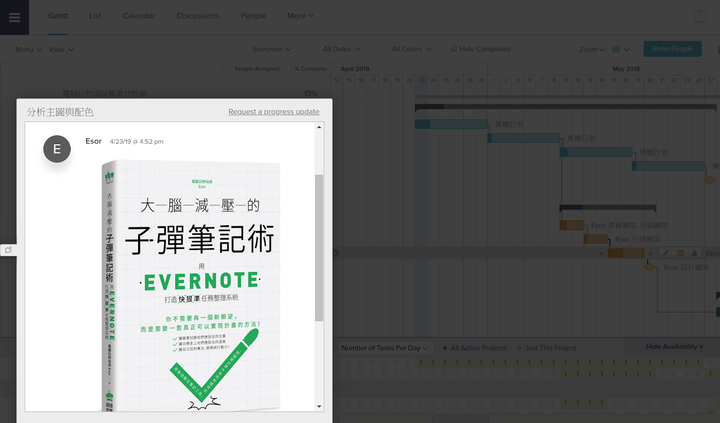Switch to the People tab

[x=253, y=16]
